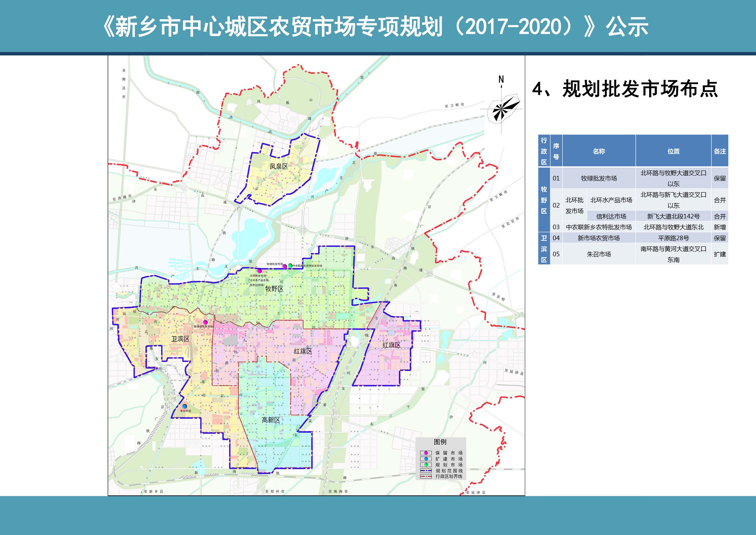Click the 至郑州市 direction label on map

(275, 491)
